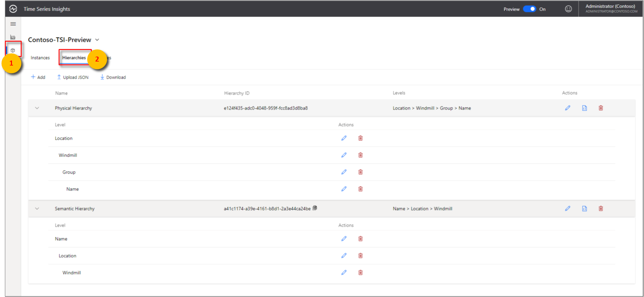View JSON document for Physical Hierarchy
The height and width of the screenshot is (297, 644).
pyautogui.click(x=584, y=108)
